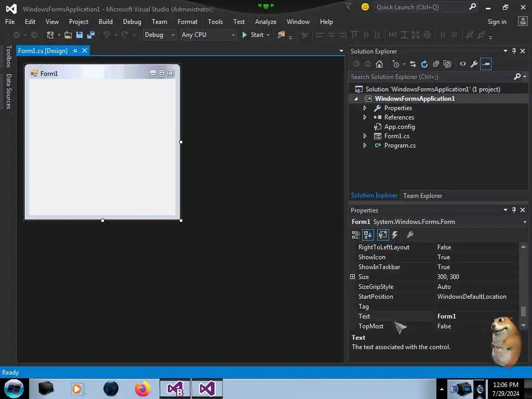The height and width of the screenshot is (399, 532).
Task: Start debugging with the green Start arrow
Action: pyautogui.click(x=244, y=35)
